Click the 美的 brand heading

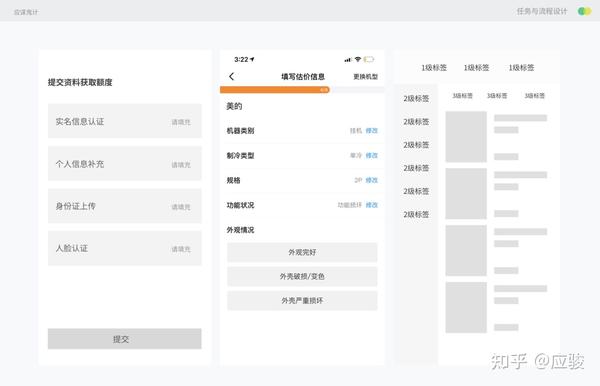click(x=234, y=106)
